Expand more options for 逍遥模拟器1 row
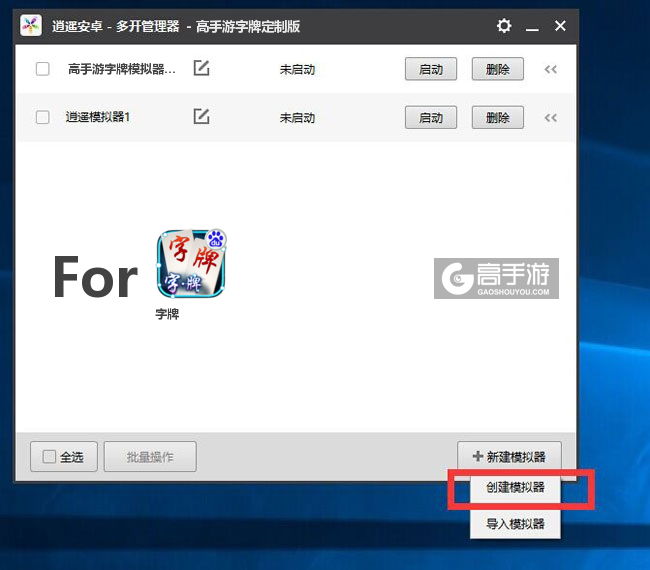Viewport: 650px width, 570px height. [x=550, y=117]
